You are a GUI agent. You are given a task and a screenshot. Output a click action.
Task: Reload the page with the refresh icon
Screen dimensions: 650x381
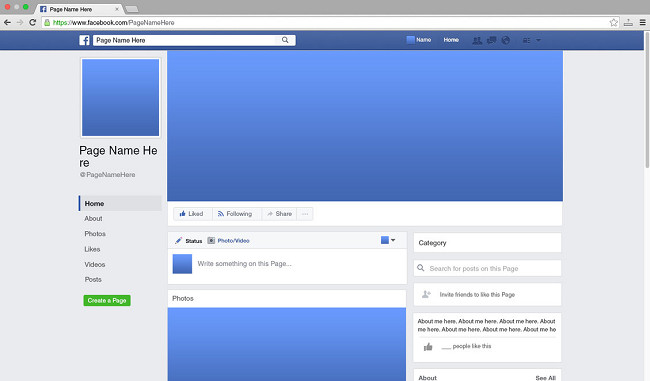click(33, 22)
